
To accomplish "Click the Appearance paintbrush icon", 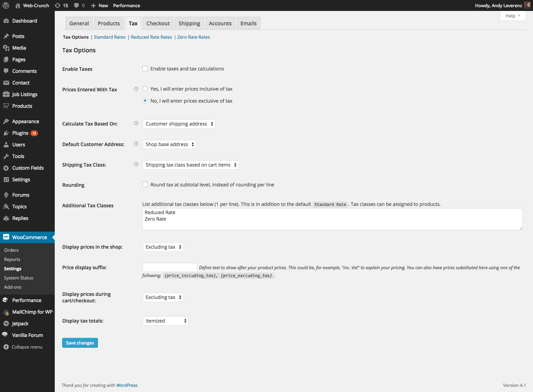I will point(6,121).
